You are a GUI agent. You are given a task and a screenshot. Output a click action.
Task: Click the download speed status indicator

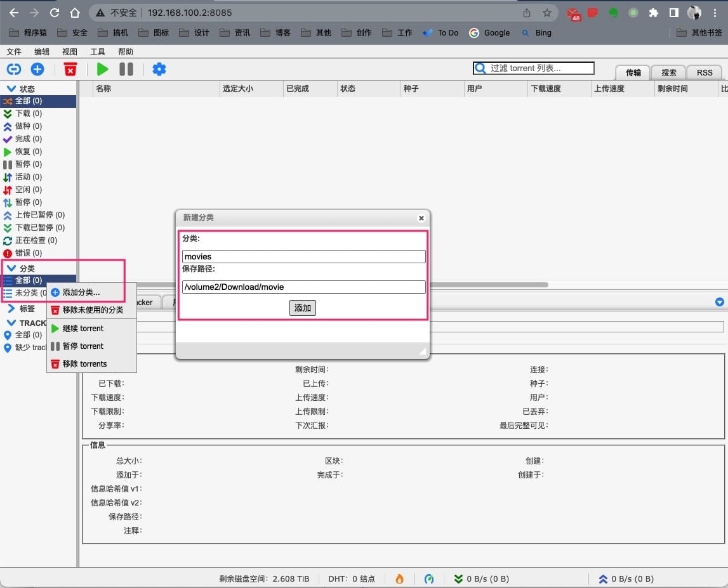click(x=482, y=578)
